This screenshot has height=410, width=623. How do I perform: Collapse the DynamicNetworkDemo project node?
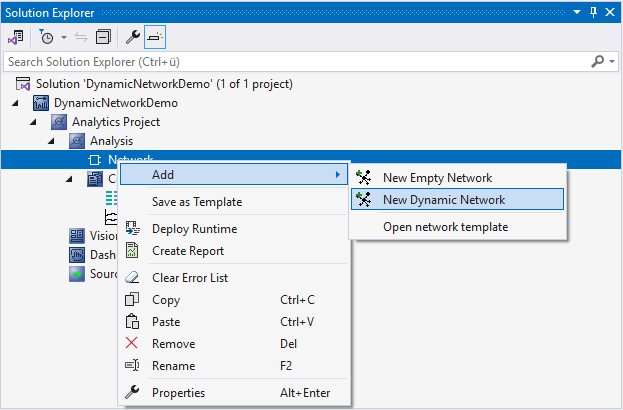15,103
